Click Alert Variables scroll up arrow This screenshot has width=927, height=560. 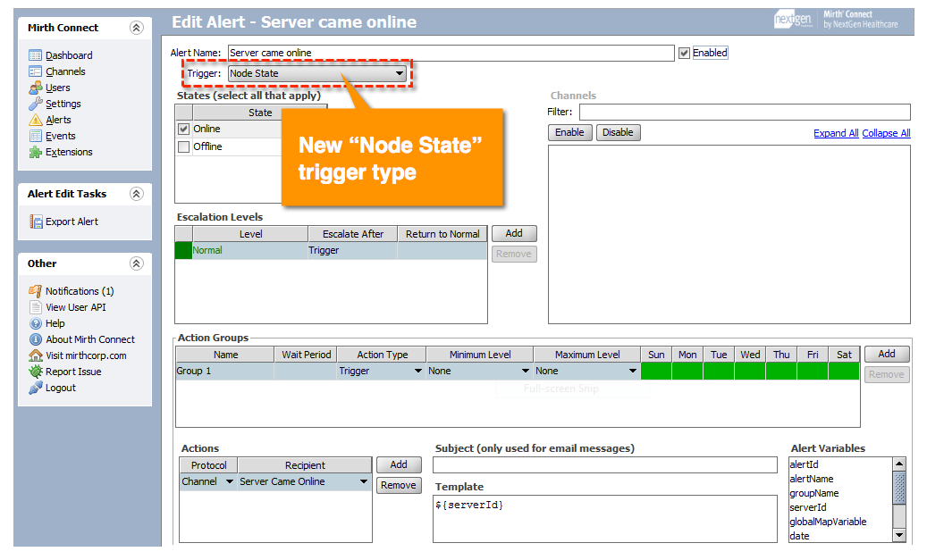(x=899, y=464)
